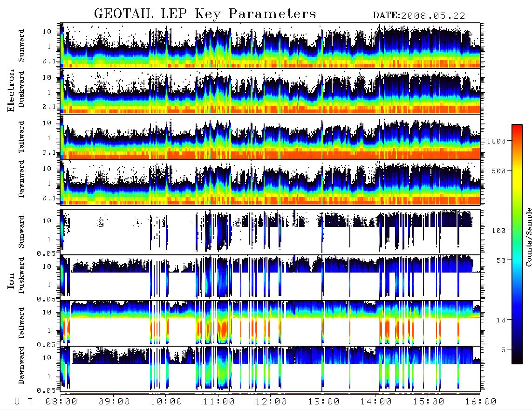The image size is (532, 410).
Task: Click the 08:00 time tick label
Action: click(x=61, y=402)
